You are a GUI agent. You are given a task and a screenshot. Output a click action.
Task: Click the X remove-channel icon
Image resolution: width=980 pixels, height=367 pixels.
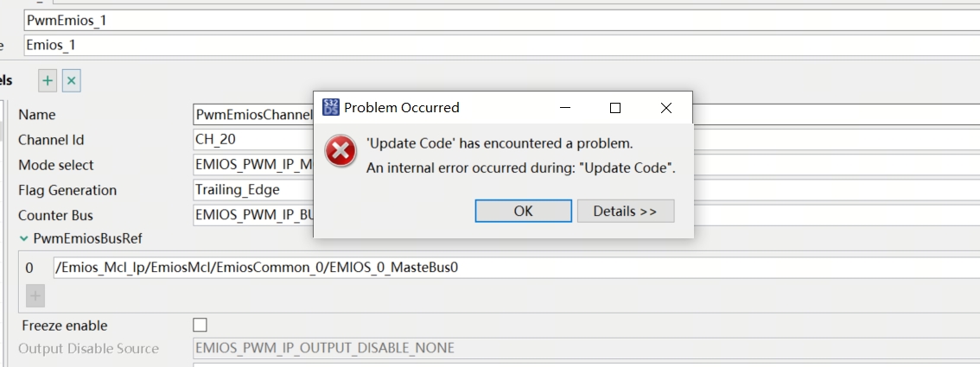[x=72, y=80]
